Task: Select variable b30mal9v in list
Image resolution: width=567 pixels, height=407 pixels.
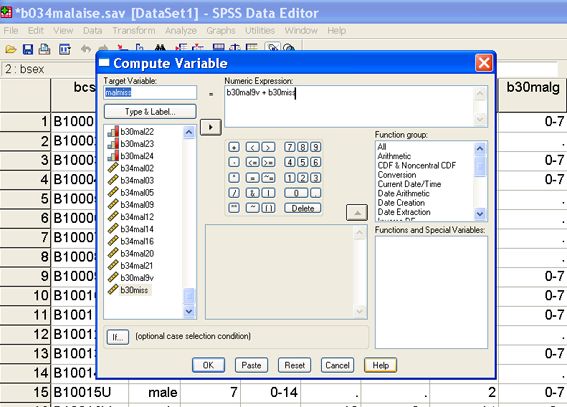Action: pos(137,278)
